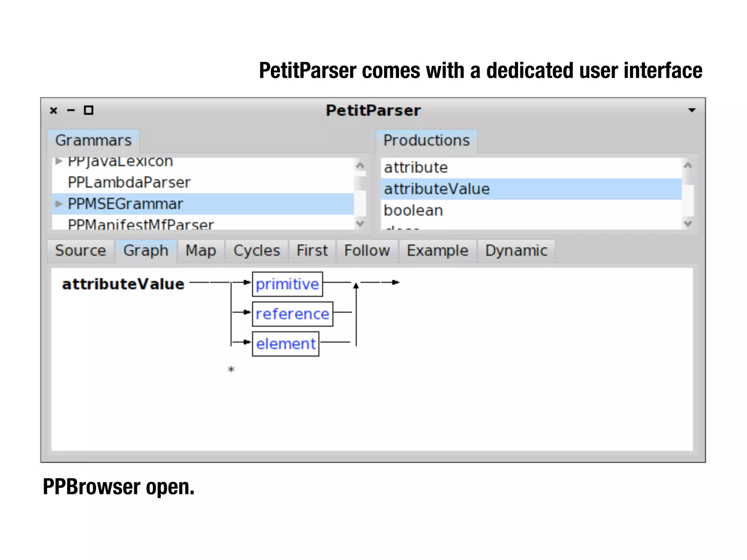This screenshot has width=747, height=560.
Task: Open the primitive node in graph
Action: [287, 284]
